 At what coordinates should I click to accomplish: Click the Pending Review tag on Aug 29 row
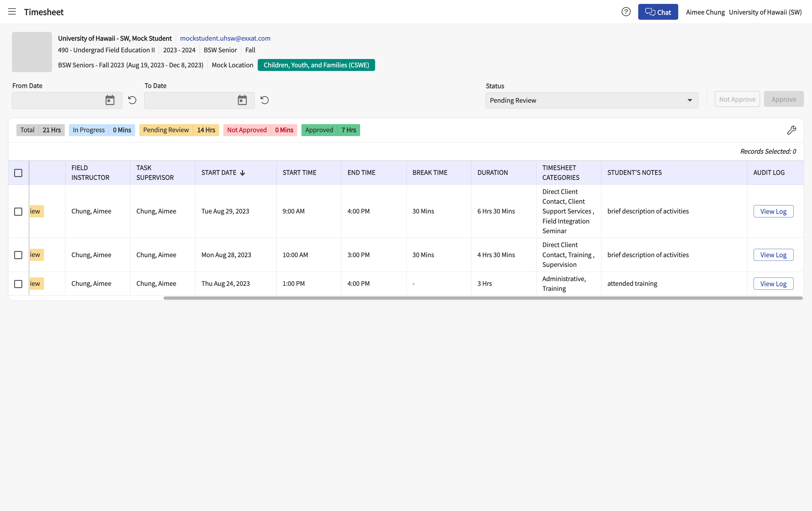coord(37,211)
